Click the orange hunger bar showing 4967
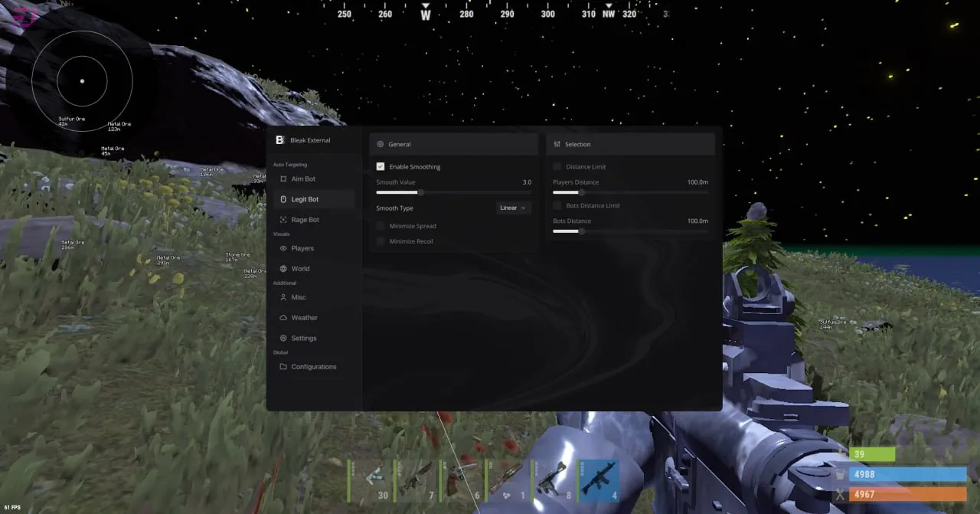980x514 pixels. tap(908, 494)
